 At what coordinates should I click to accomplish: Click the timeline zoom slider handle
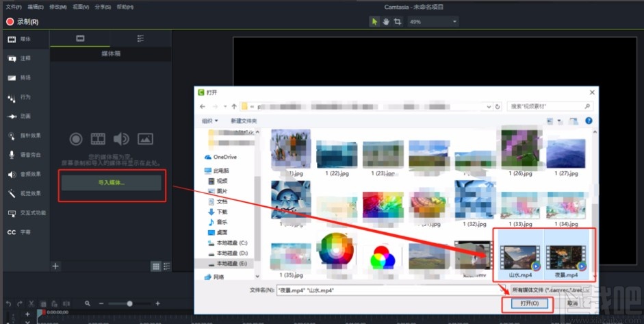[130, 303]
